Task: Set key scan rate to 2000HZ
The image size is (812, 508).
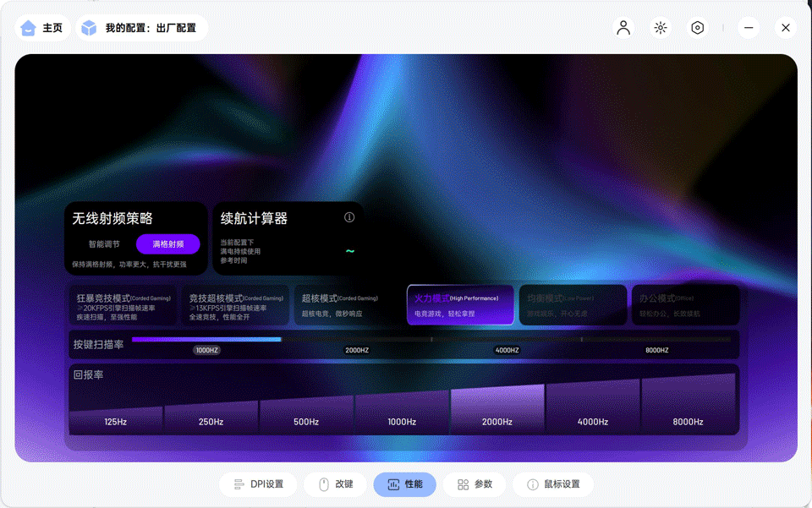Action: pos(357,350)
